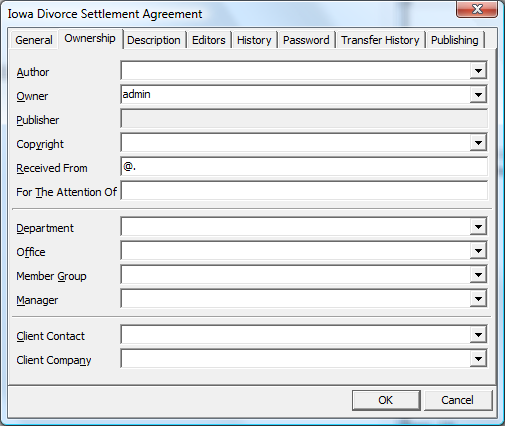505x426 pixels.
Task: Expand the Client Contact dropdown
Action: pyautogui.click(x=478, y=335)
